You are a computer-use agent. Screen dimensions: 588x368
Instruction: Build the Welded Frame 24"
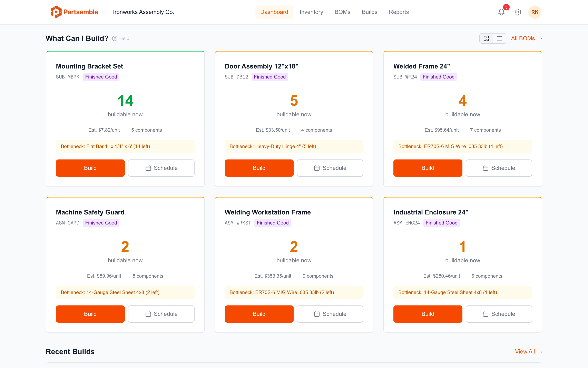click(x=428, y=168)
